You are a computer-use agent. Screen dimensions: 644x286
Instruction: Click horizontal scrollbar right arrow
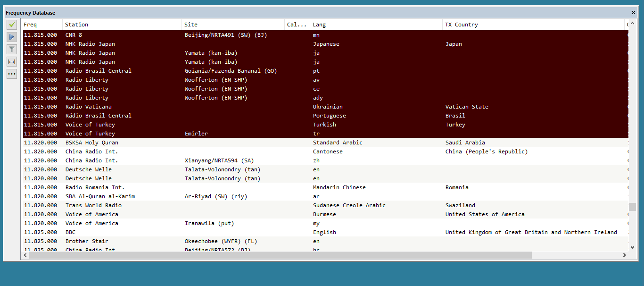pyautogui.click(x=625, y=255)
